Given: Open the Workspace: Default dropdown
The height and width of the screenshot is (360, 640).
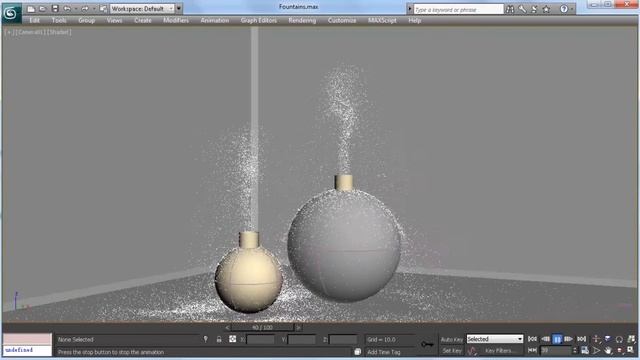Looking at the screenshot, I should click(142, 9).
